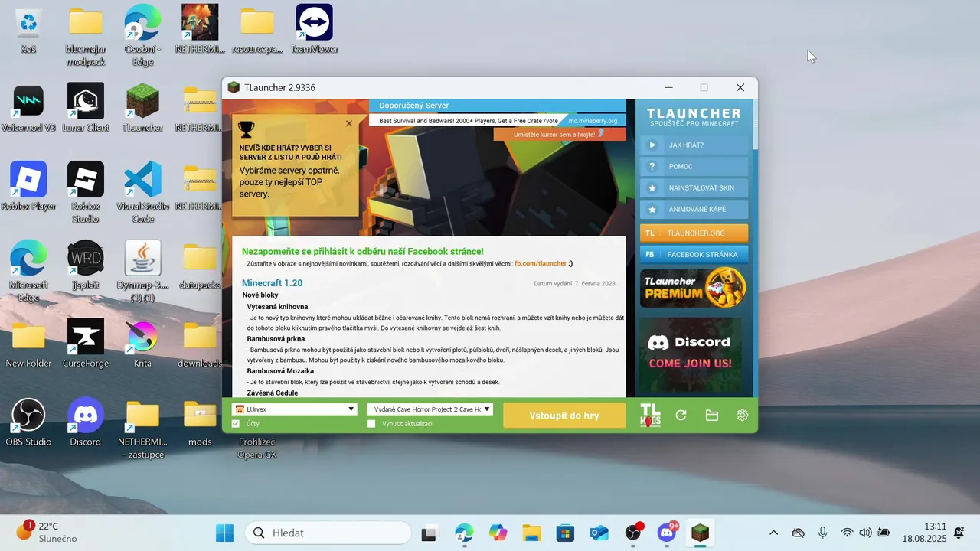
Task: Open File Explorer from the taskbar
Action: point(531,533)
